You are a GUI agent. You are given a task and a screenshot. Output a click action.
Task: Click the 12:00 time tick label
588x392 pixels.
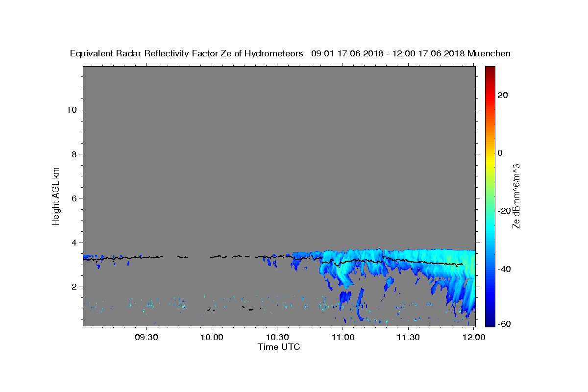pyautogui.click(x=473, y=338)
